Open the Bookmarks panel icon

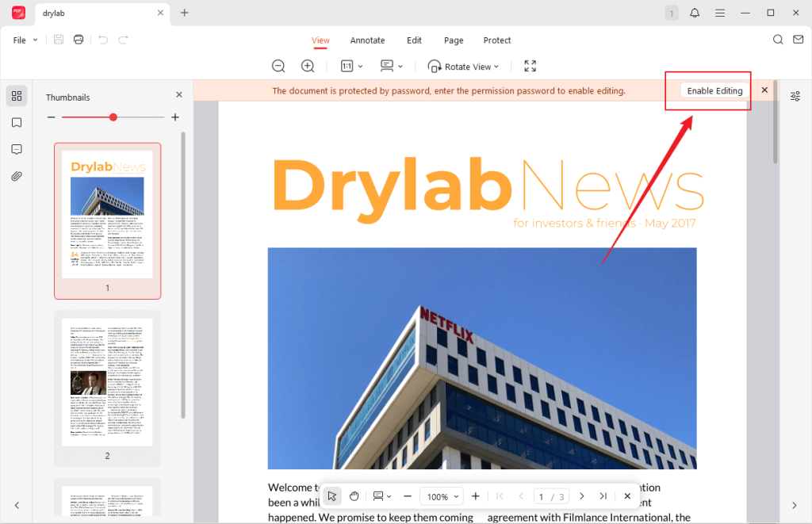point(16,123)
